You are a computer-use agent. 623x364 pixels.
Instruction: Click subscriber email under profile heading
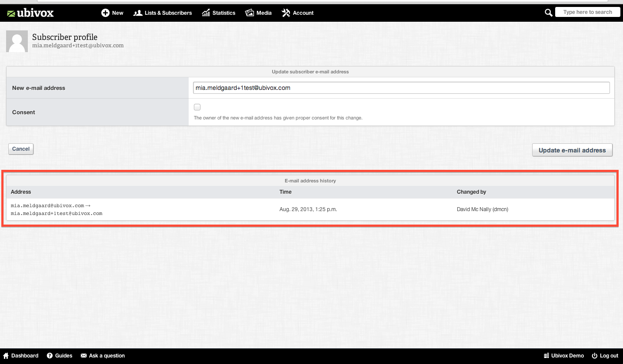(x=78, y=45)
